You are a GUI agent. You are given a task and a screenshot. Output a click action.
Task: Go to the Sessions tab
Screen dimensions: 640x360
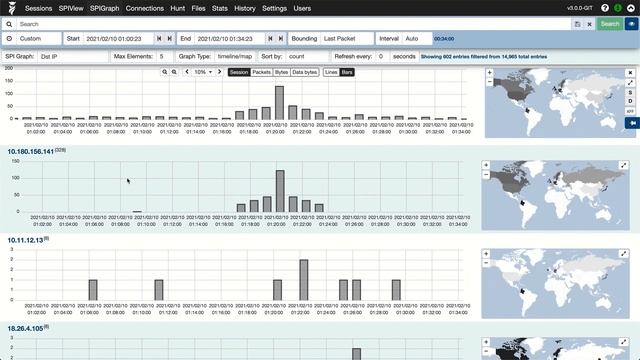(38, 8)
